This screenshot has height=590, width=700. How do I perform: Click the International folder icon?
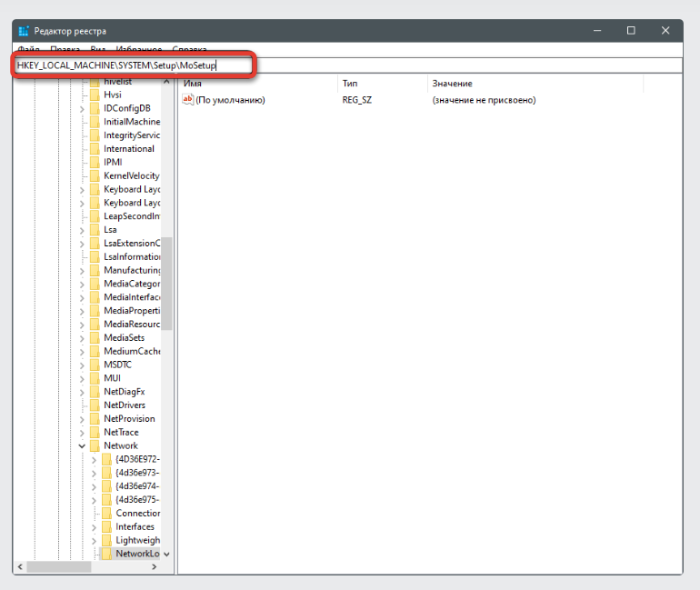95,148
